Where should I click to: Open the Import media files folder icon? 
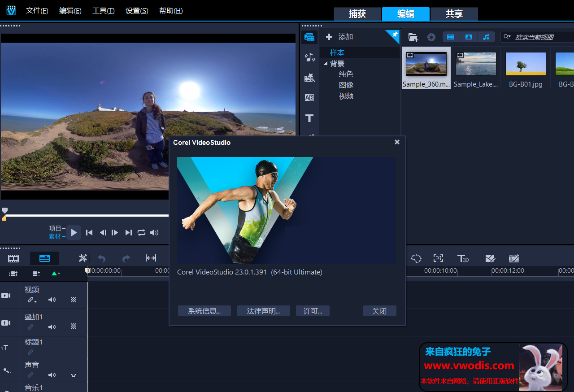413,37
